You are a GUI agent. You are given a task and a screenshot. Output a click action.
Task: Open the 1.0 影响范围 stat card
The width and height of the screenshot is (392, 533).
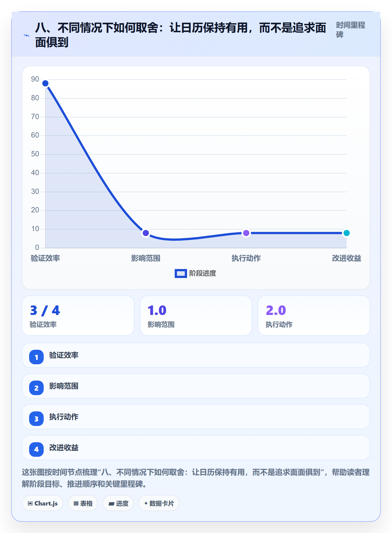196,316
